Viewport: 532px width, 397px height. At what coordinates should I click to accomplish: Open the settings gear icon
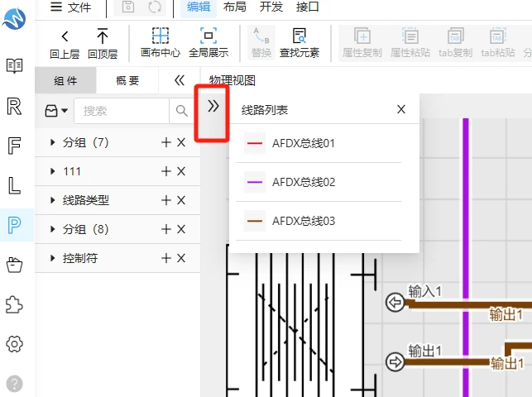(14, 344)
